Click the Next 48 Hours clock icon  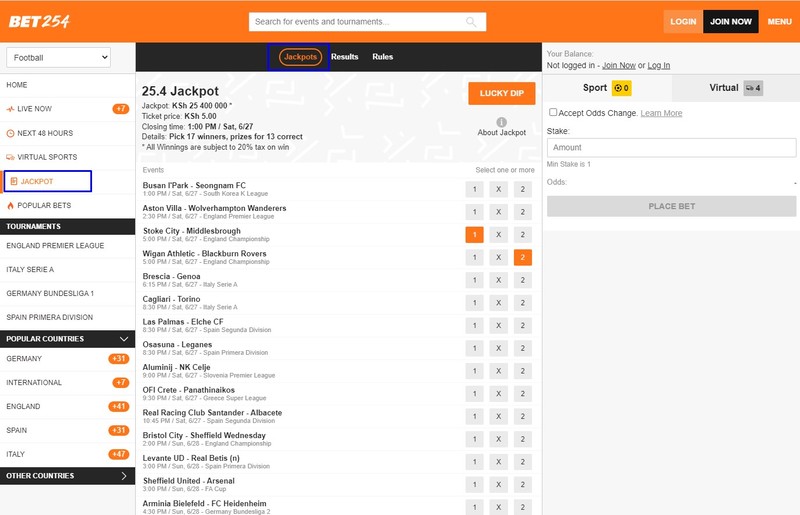click(10, 133)
